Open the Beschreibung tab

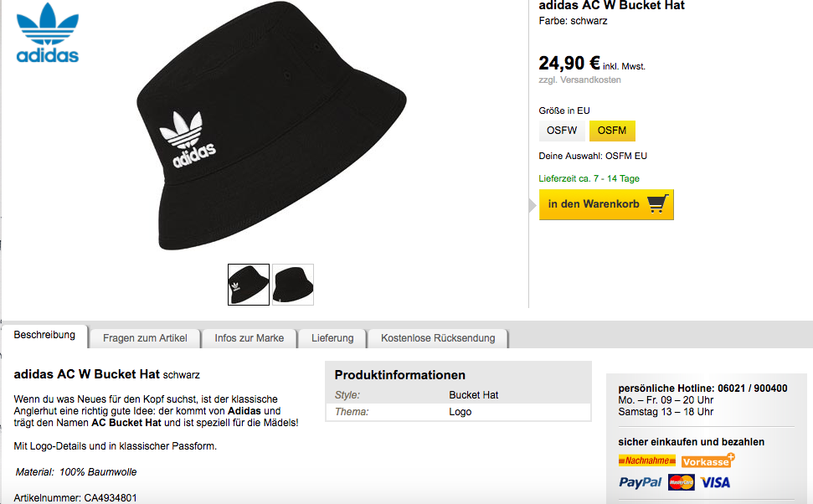(x=44, y=335)
